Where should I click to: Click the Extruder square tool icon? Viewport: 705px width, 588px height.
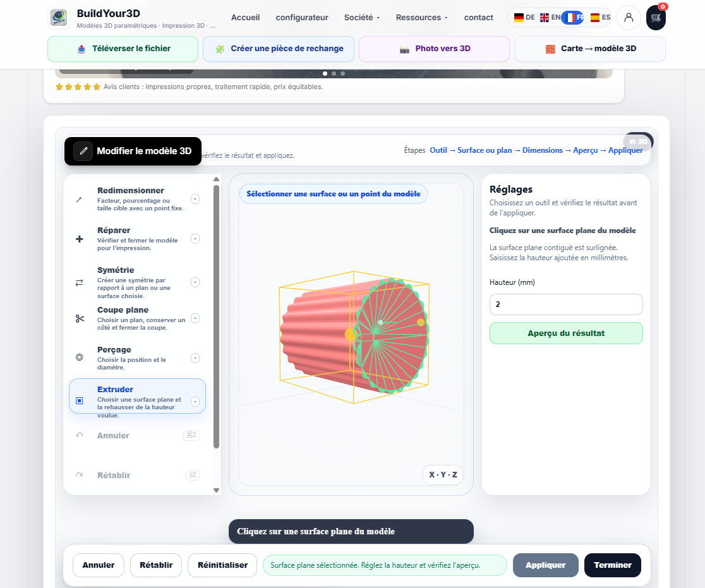pos(80,400)
